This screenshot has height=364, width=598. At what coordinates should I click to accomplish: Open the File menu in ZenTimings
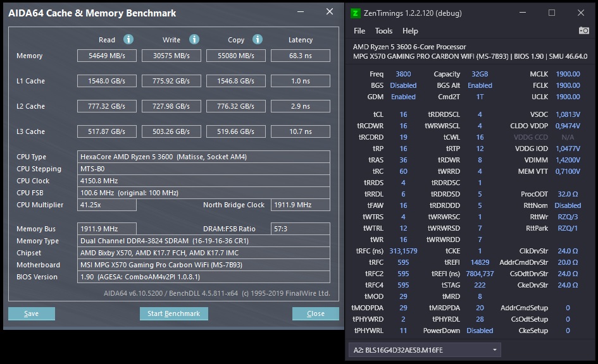coord(359,31)
